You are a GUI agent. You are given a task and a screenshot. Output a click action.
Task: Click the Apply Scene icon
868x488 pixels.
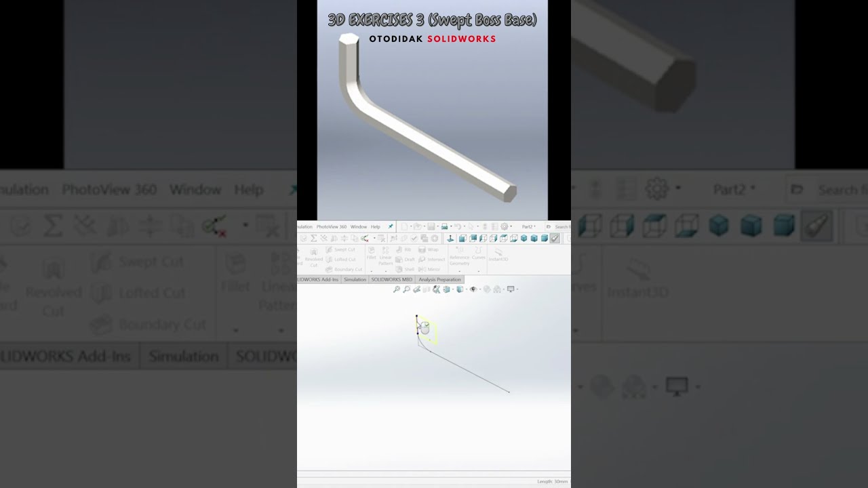(x=497, y=289)
